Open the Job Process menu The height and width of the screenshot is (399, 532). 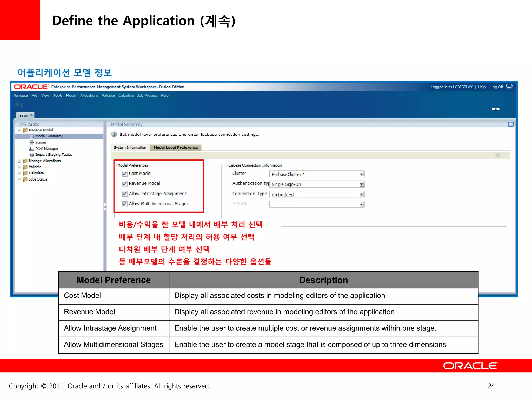(x=147, y=95)
